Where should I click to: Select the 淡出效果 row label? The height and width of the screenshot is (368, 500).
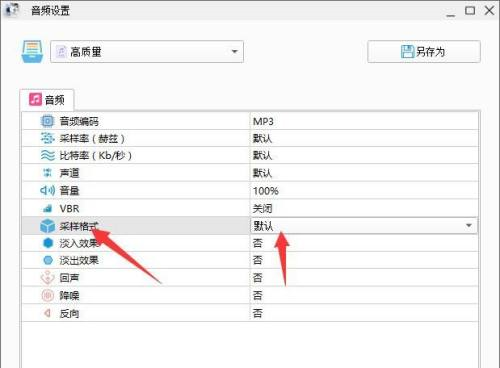(x=79, y=260)
